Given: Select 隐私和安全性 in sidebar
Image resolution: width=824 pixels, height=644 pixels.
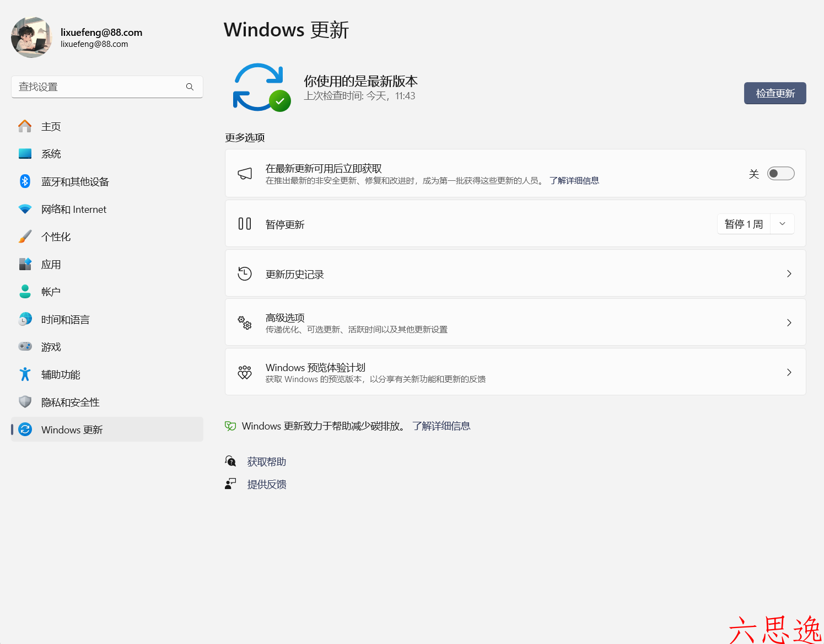Looking at the screenshot, I should point(107,402).
